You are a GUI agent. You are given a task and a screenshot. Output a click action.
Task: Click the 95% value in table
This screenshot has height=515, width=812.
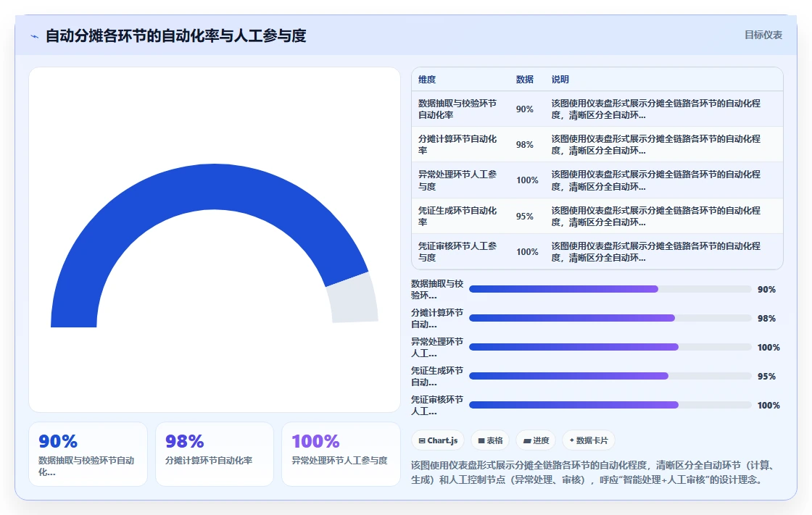click(525, 217)
